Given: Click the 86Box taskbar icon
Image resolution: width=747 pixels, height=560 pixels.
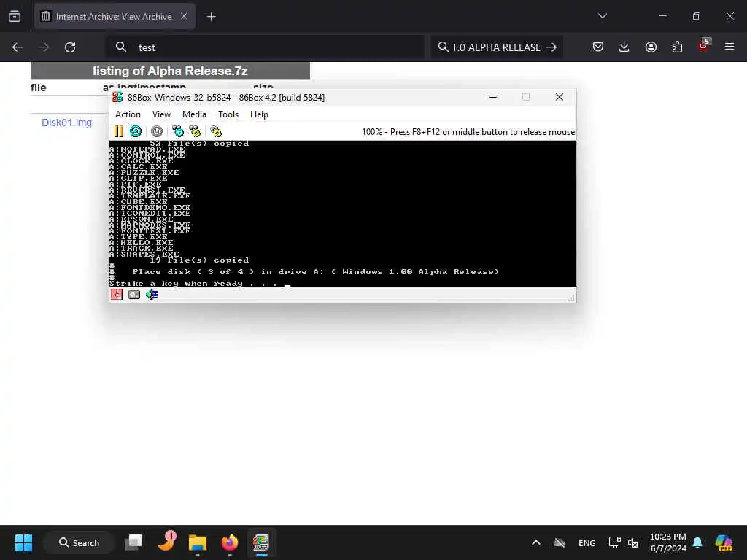Looking at the screenshot, I should 261,542.
